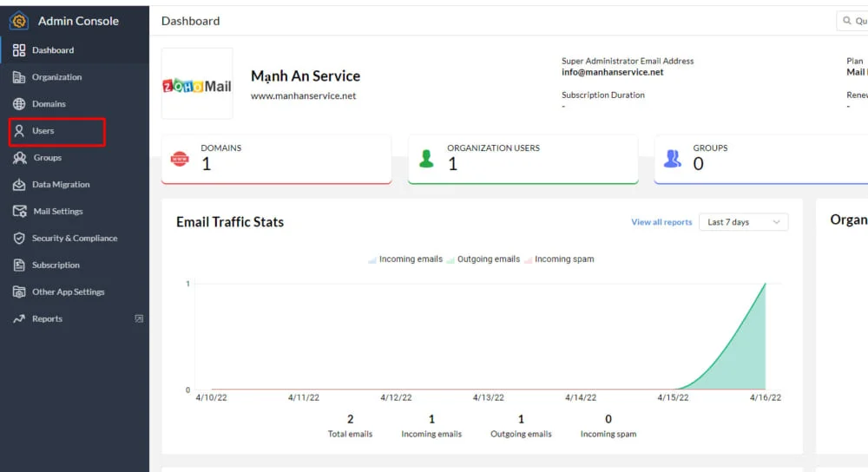Viewport: 868px width, 472px height.
Task: Click the Data Migration icon
Action: pyautogui.click(x=19, y=185)
